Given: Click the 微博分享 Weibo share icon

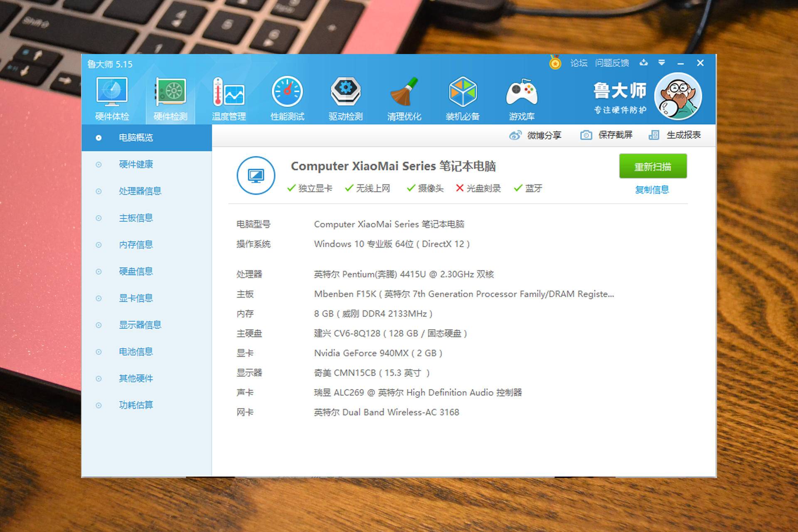Looking at the screenshot, I should (515, 135).
